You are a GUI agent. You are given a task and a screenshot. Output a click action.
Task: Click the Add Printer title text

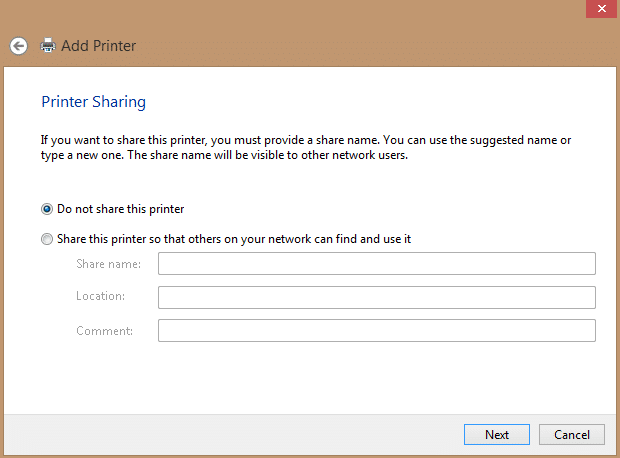pos(98,46)
